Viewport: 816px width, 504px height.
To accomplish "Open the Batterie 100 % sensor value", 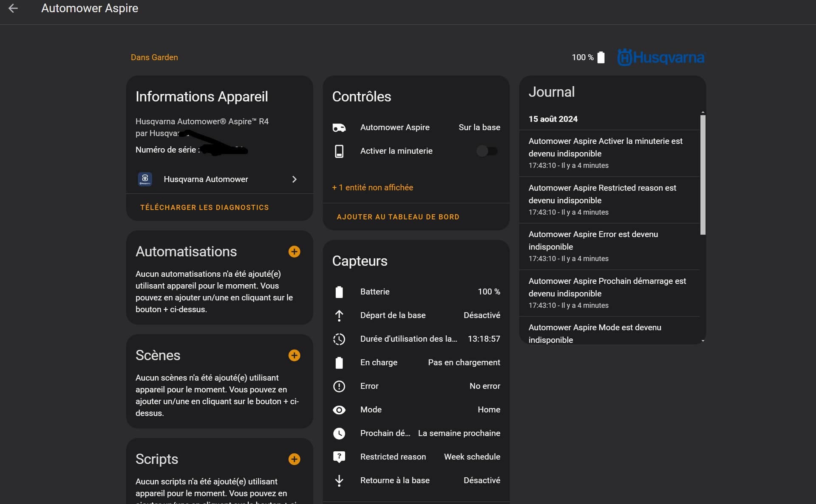I will coord(489,292).
